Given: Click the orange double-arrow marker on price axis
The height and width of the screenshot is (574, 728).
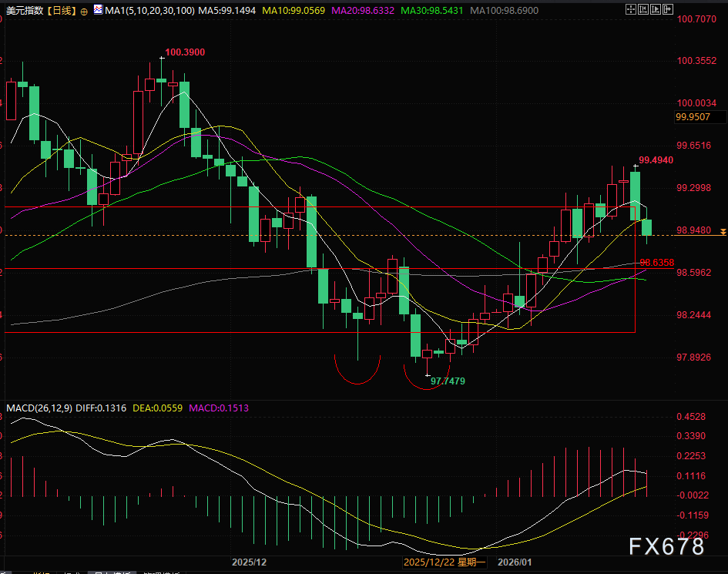Looking at the screenshot, I should pos(722,231).
